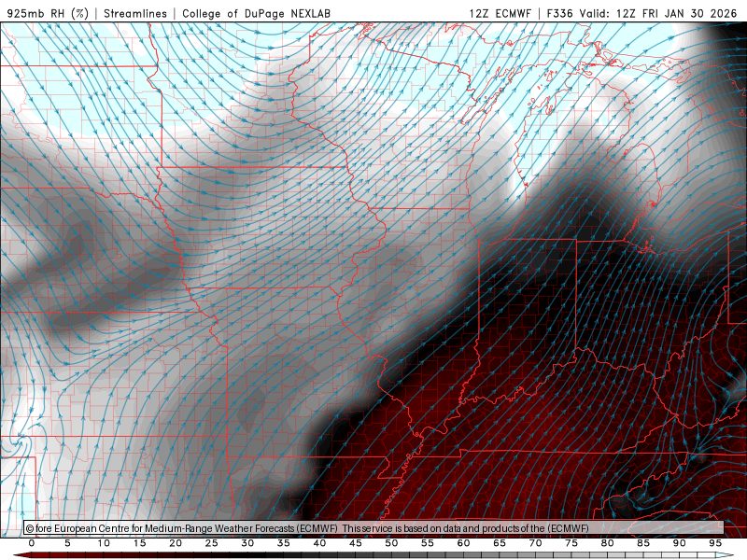Click the color scale at value 5
747x560 pixels.
(x=67, y=543)
